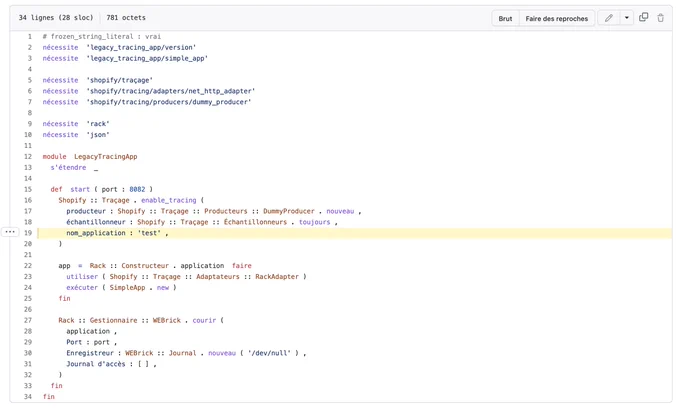Open the Brut raw view
This screenshot has height=417, width=680.
(x=505, y=18)
